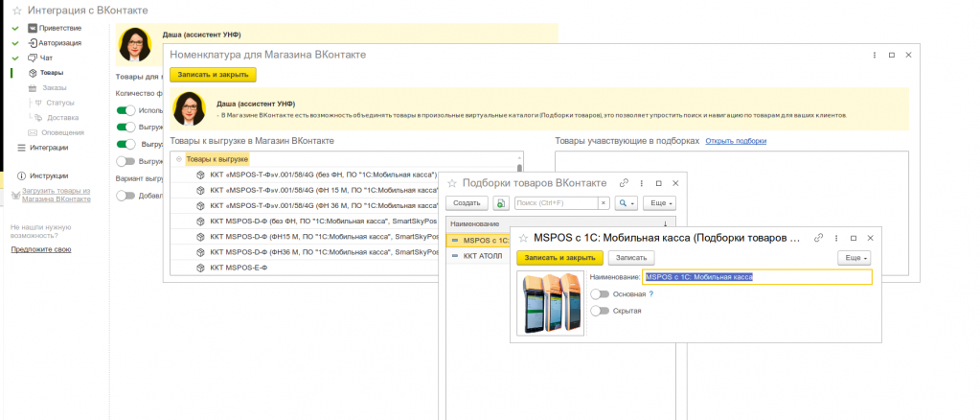Click box icon of ККТ MSPOS-E-Ф row
This screenshot has width=980, height=420.
pos(201,268)
